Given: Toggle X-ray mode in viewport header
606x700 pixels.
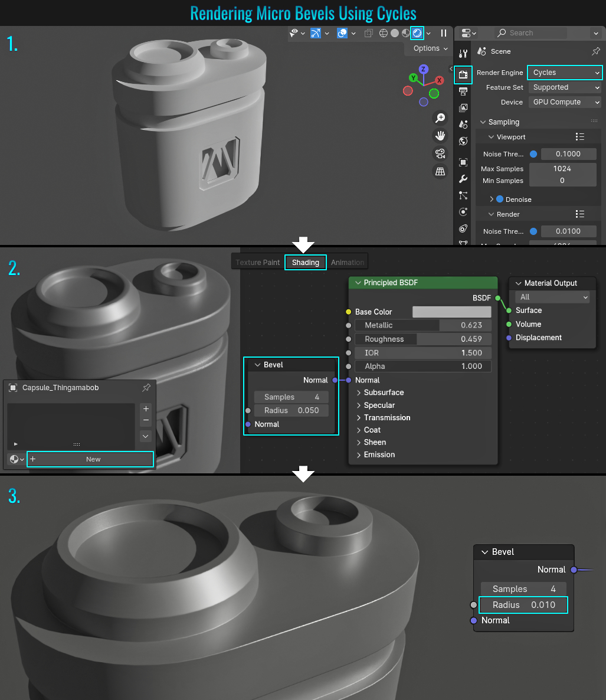Looking at the screenshot, I should 369,33.
